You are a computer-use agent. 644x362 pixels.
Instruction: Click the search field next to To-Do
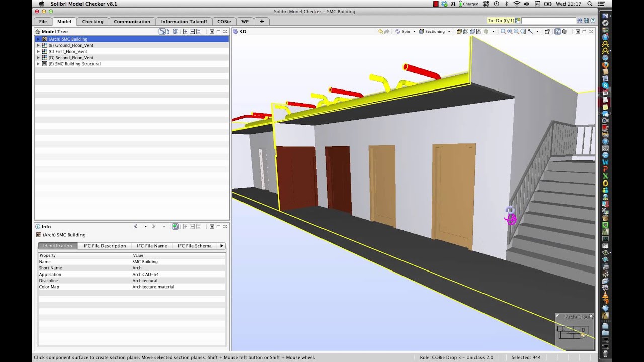(x=548, y=21)
